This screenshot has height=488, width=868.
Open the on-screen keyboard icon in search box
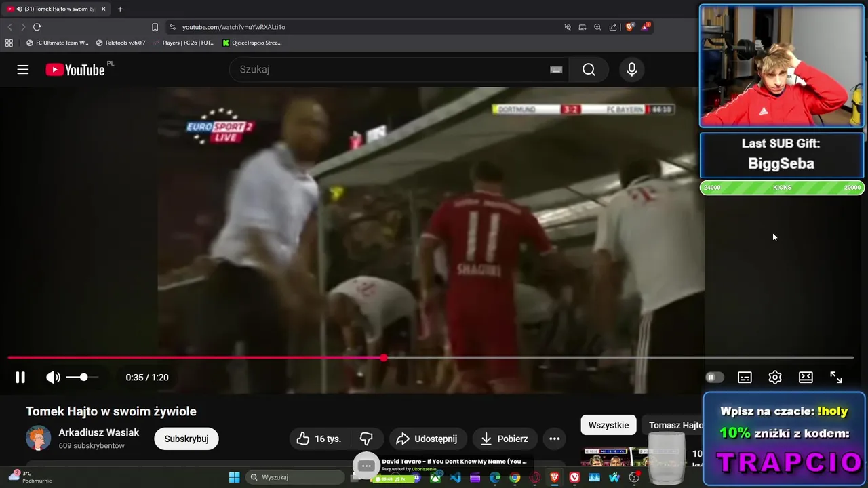point(556,70)
